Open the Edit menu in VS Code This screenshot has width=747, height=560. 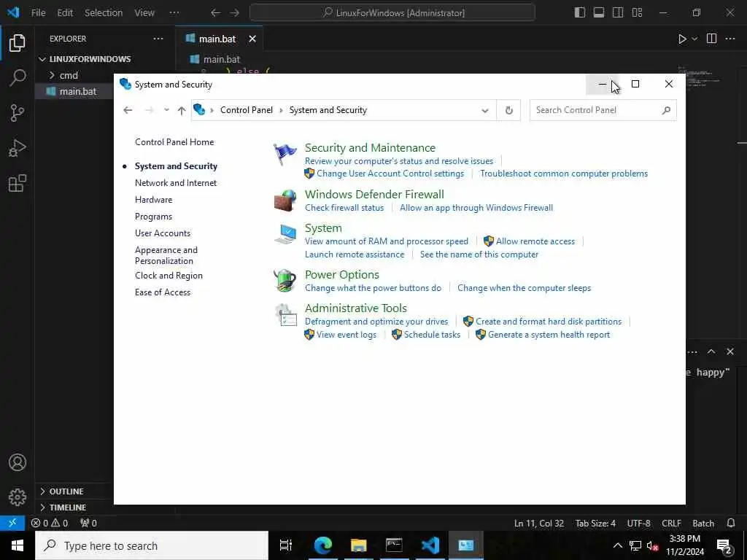(65, 12)
